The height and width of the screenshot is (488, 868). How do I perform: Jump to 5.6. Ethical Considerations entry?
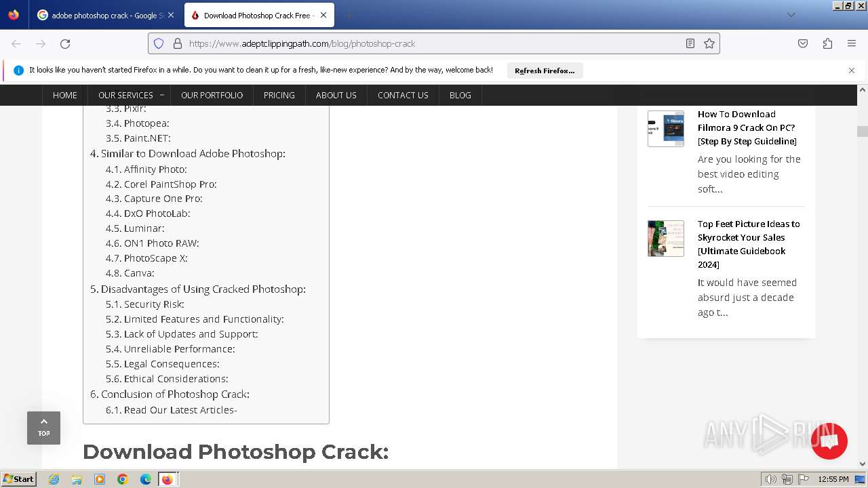coord(167,379)
